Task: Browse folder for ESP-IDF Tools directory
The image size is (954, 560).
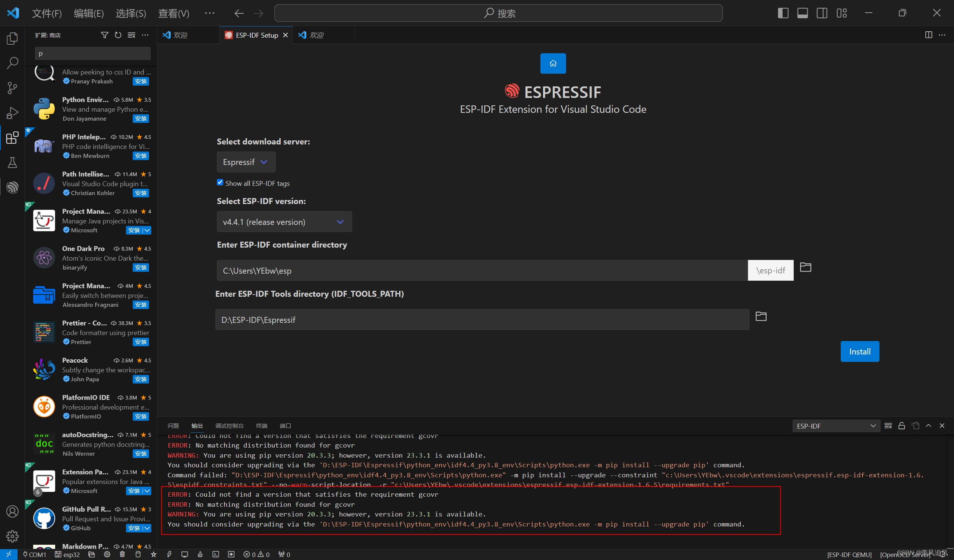Action: (761, 316)
